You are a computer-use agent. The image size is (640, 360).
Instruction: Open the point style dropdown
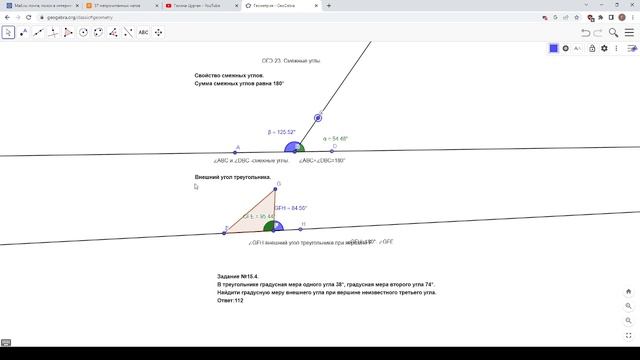565,49
